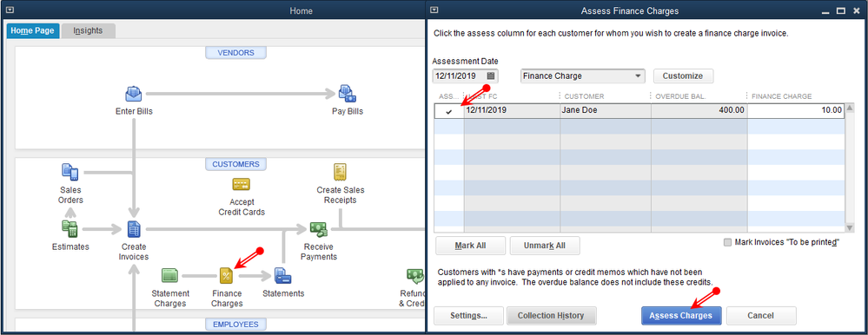Open Collection History

(x=551, y=316)
